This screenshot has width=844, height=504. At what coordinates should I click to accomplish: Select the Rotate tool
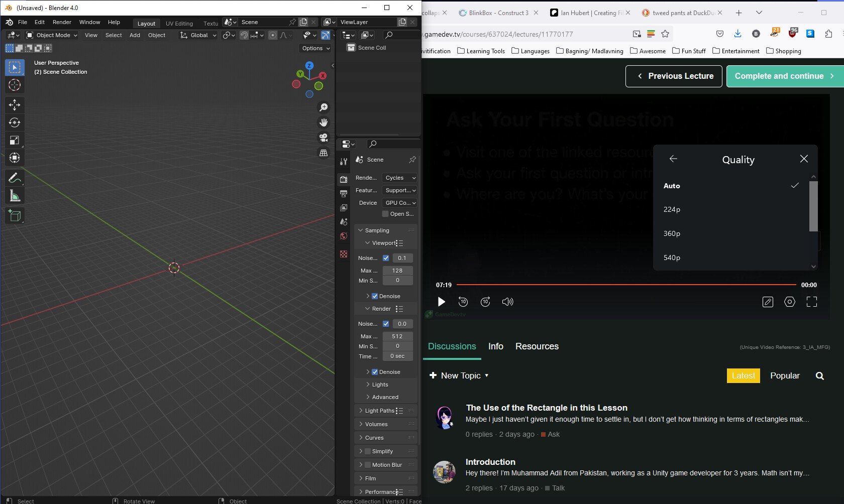tap(15, 122)
